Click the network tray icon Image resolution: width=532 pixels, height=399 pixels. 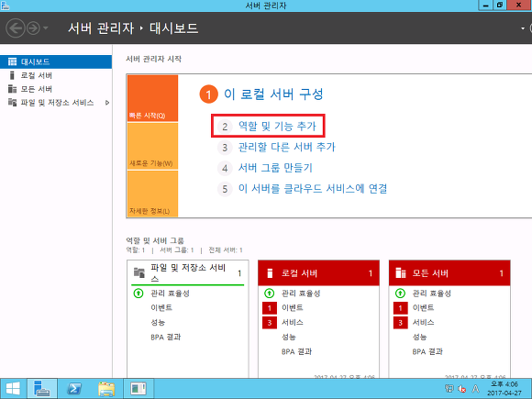(449, 389)
